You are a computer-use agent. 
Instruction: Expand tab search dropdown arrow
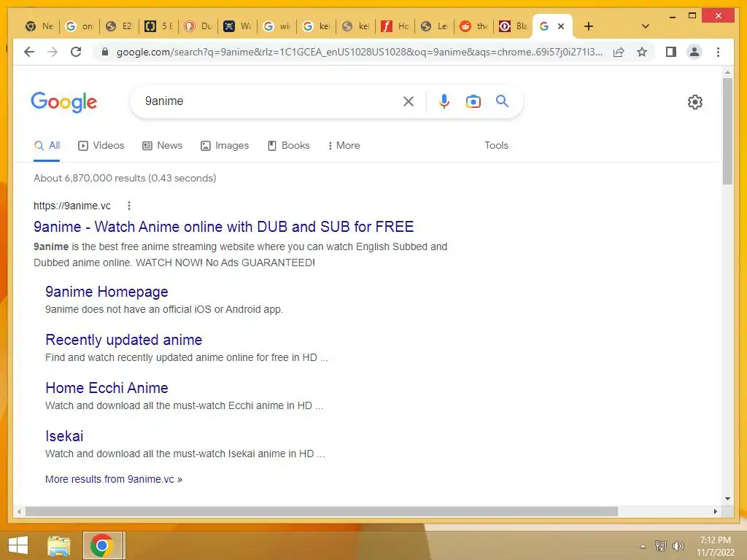645,26
